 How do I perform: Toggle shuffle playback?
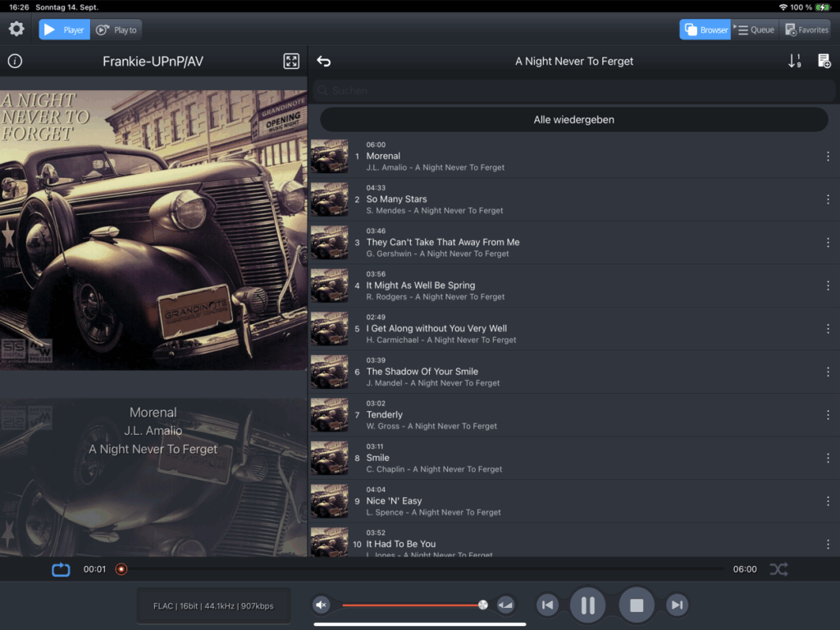778,569
